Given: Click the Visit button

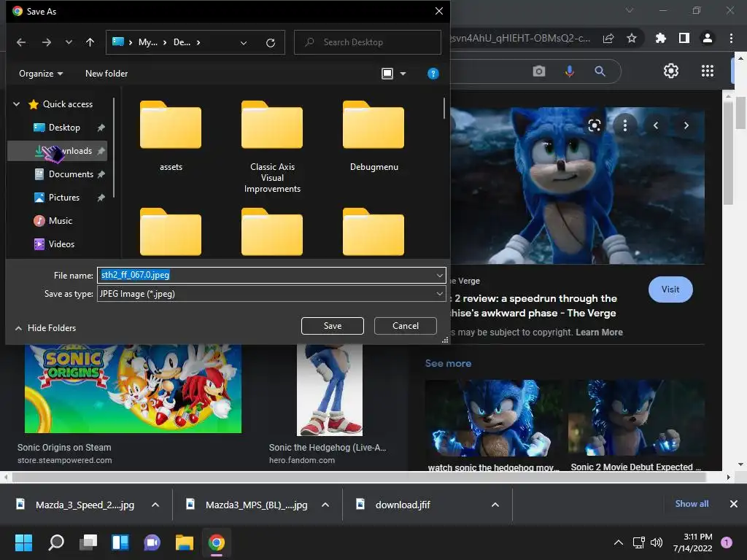Looking at the screenshot, I should point(670,289).
